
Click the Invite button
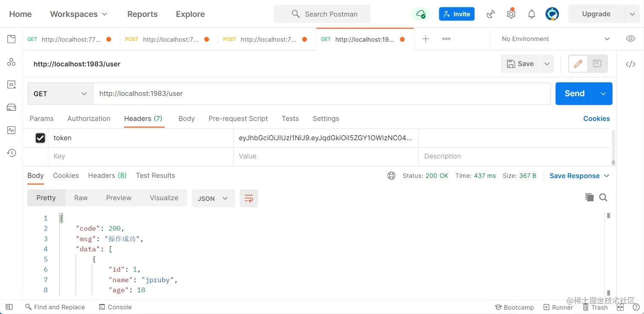click(457, 14)
